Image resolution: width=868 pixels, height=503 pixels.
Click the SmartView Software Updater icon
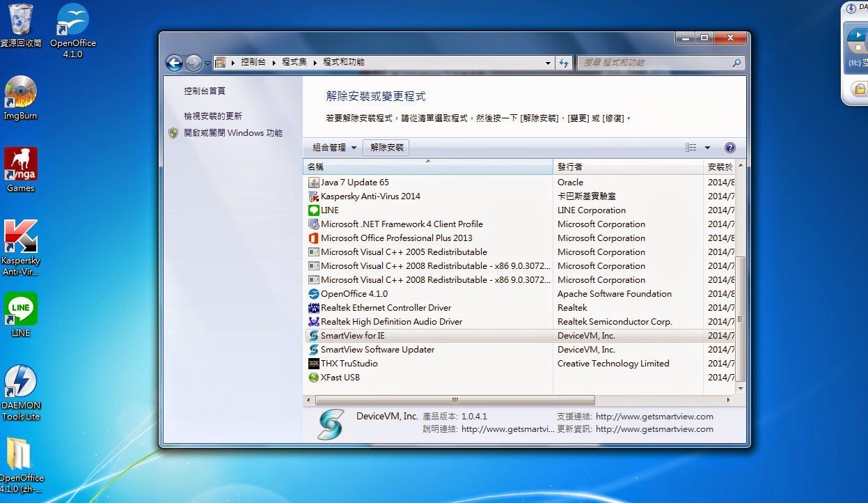point(313,350)
